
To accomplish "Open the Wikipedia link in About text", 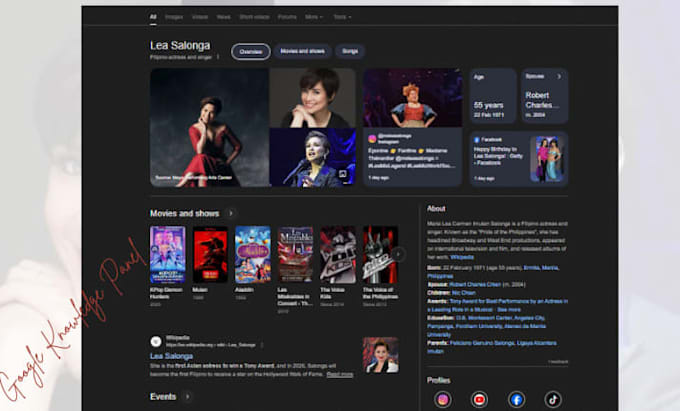I will tap(462, 257).
